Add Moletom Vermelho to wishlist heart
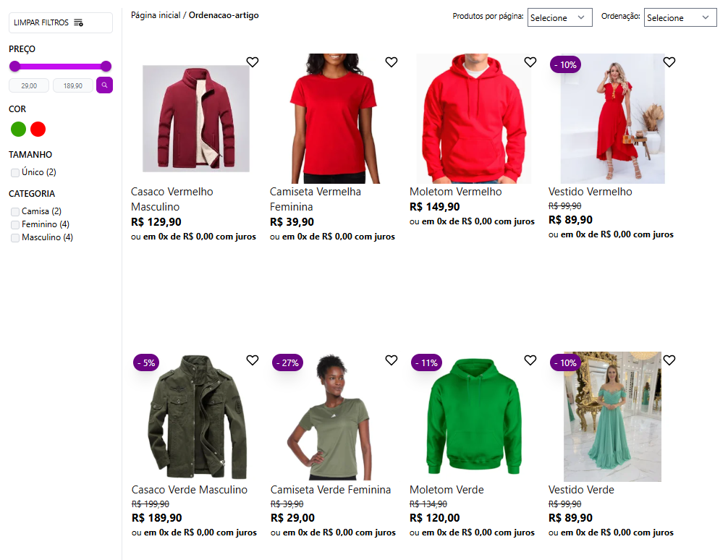 point(530,62)
